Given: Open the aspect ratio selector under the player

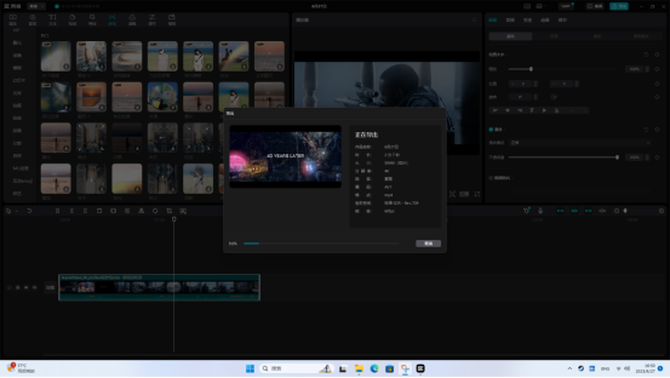Looking at the screenshot, I should click(x=464, y=194).
